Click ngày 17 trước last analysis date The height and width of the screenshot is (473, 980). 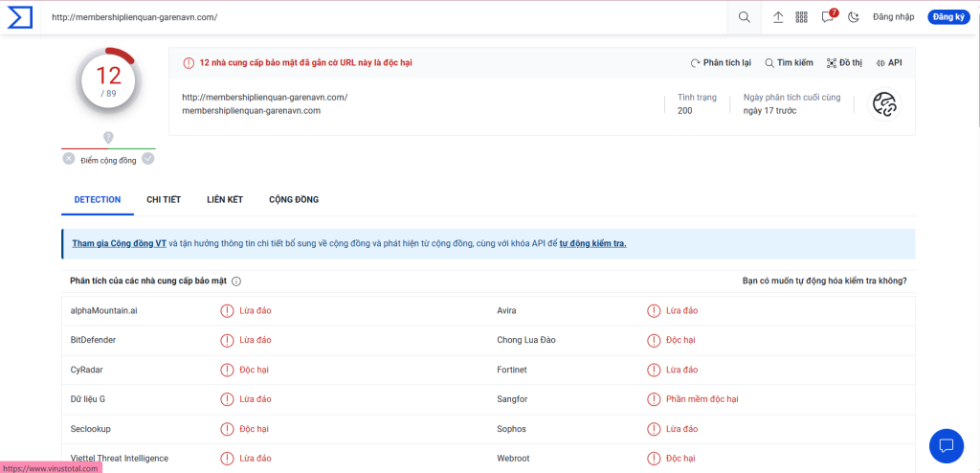click(x=769, y=111)
